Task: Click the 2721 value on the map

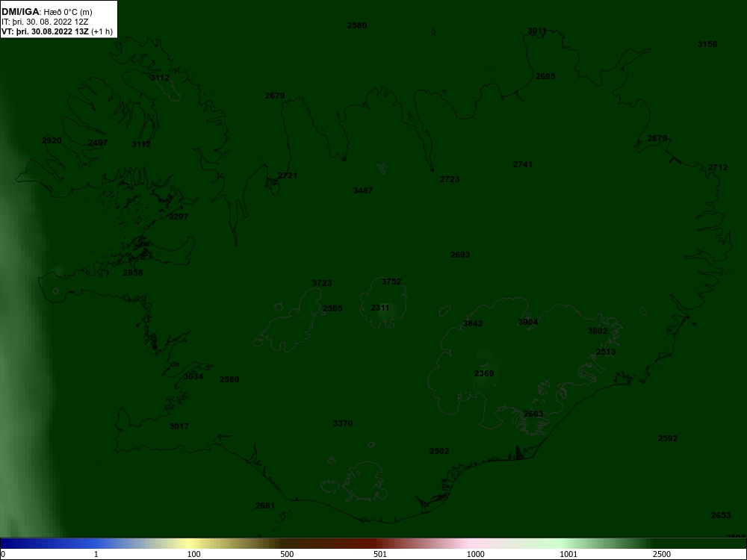Action: click(288, 175)
